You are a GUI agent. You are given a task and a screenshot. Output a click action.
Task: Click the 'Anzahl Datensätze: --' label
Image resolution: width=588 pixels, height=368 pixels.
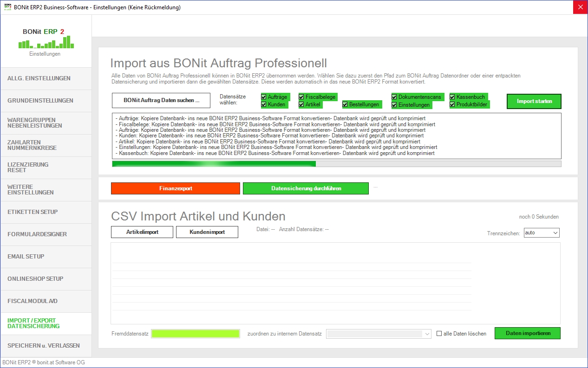click(304, 229)
